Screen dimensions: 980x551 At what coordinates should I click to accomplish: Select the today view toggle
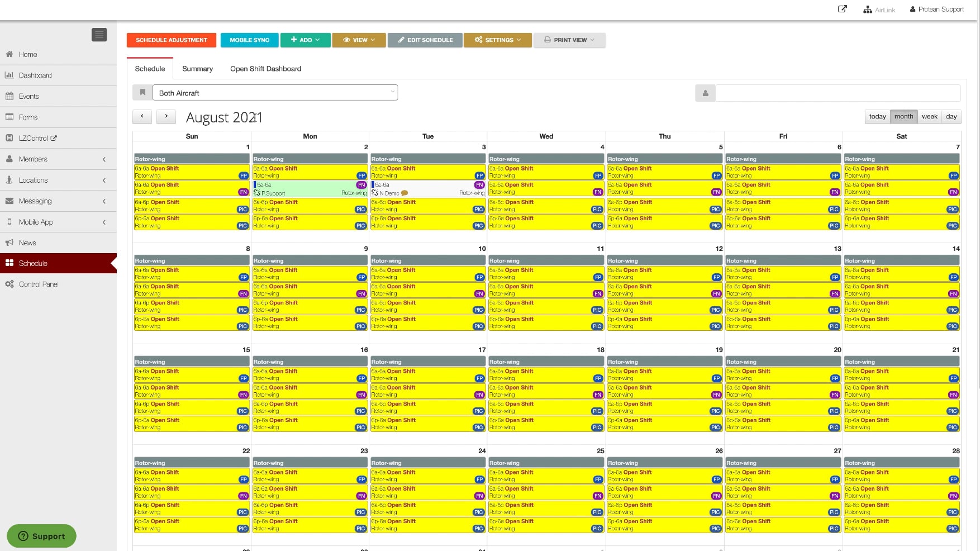point(877,116)
